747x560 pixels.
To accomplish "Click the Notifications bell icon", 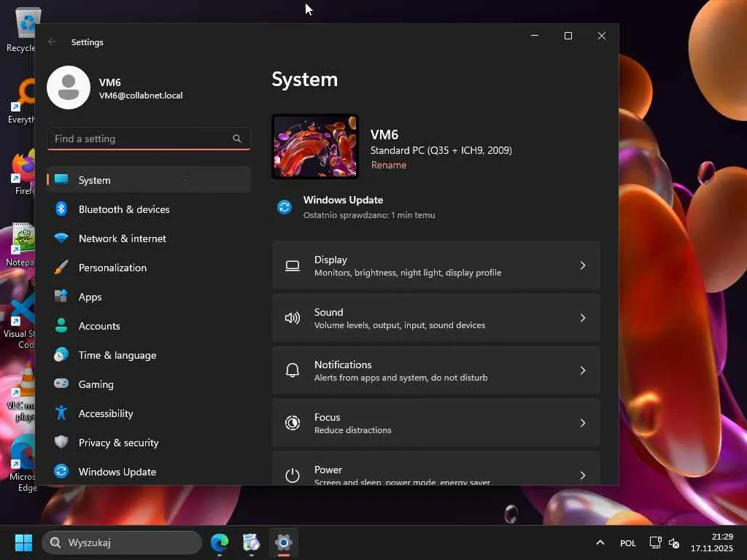I will coord(293,370).
